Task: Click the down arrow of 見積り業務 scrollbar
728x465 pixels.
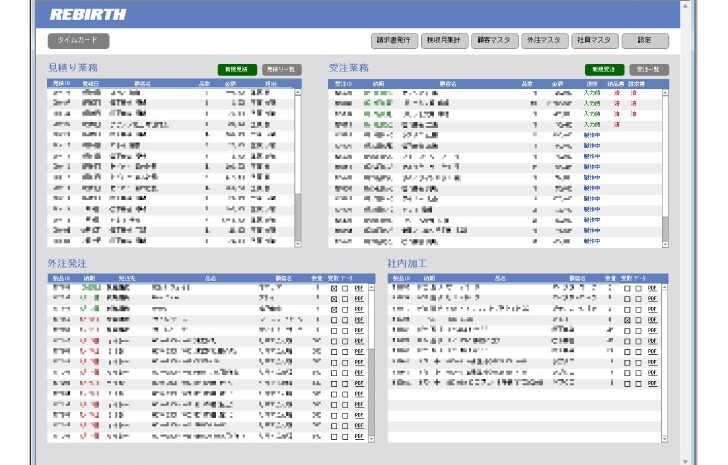Action: [x=298, y=243]
